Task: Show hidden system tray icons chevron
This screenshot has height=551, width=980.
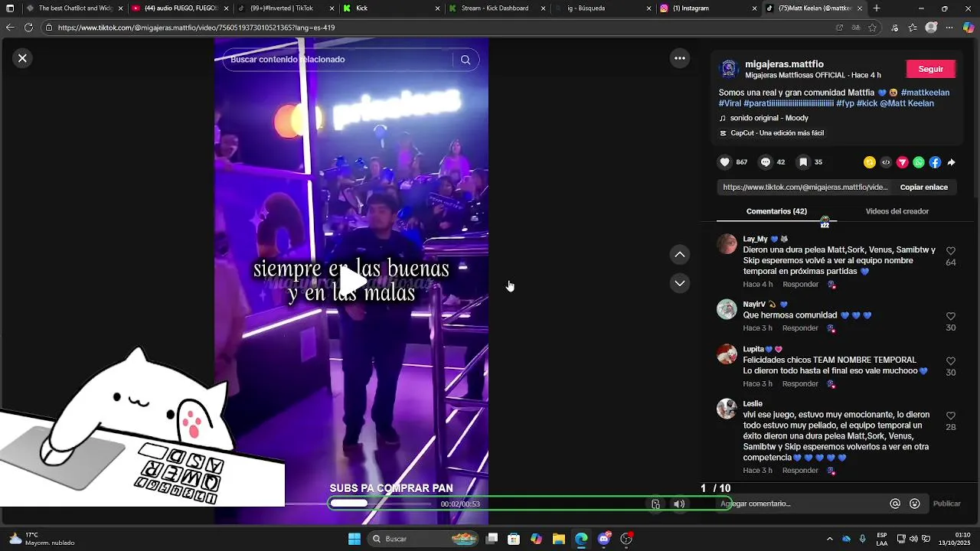Action: 830,539
